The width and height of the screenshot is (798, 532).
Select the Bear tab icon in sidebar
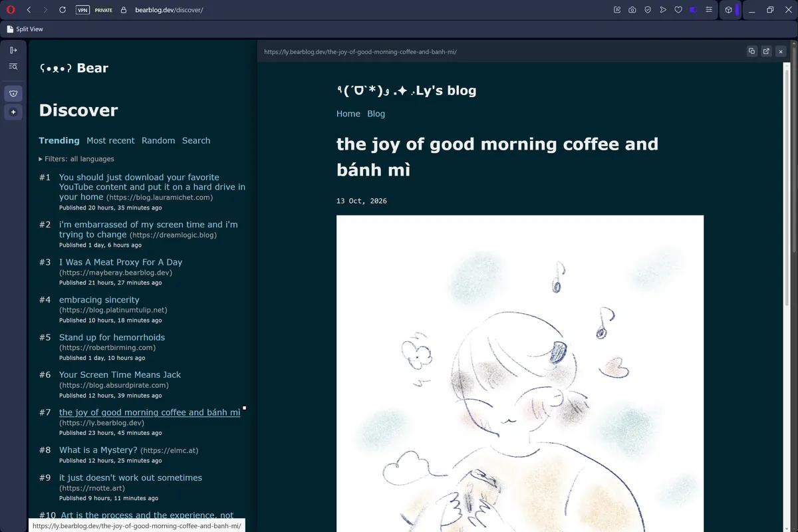(13, 94)
